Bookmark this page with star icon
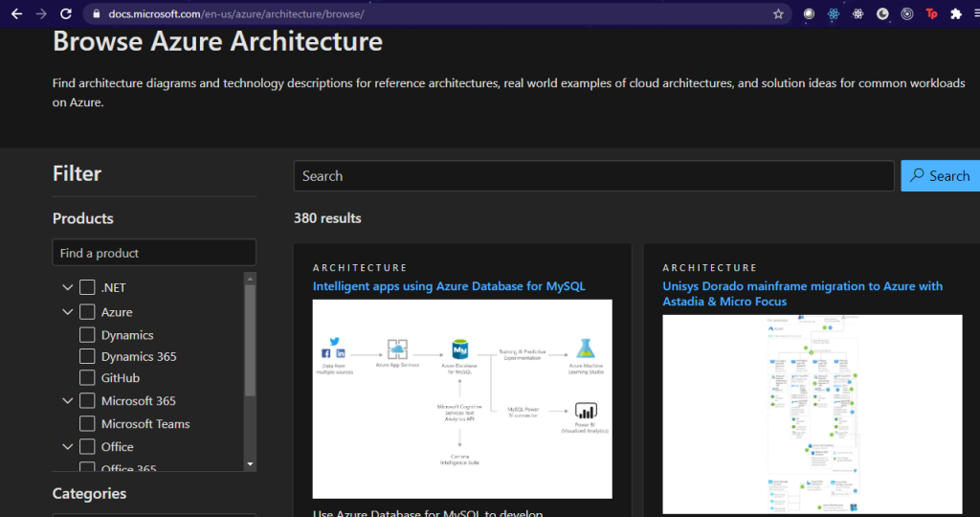Image resolution: width=980 pixels, height=517 pixels. coord(778,14)
